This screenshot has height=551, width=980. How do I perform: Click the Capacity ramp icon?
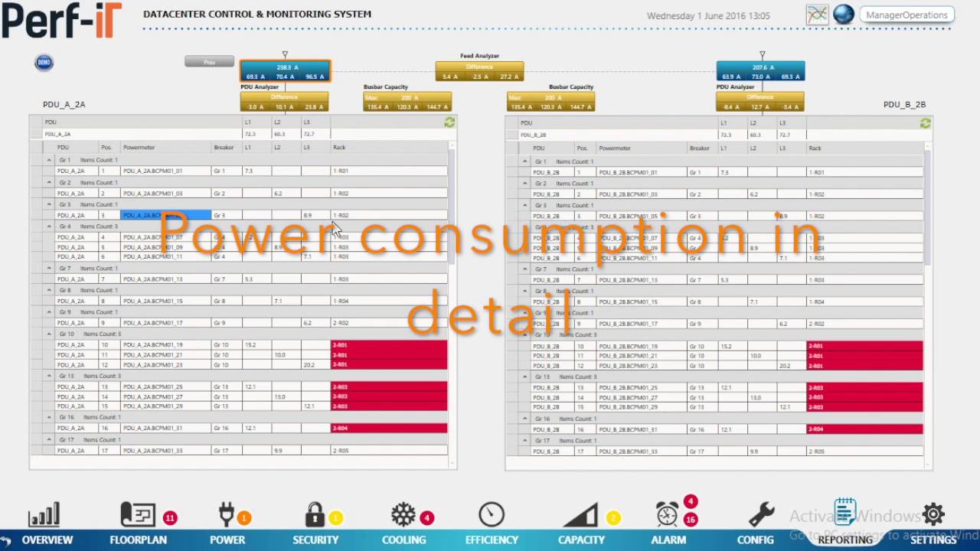tap(580, 515)
